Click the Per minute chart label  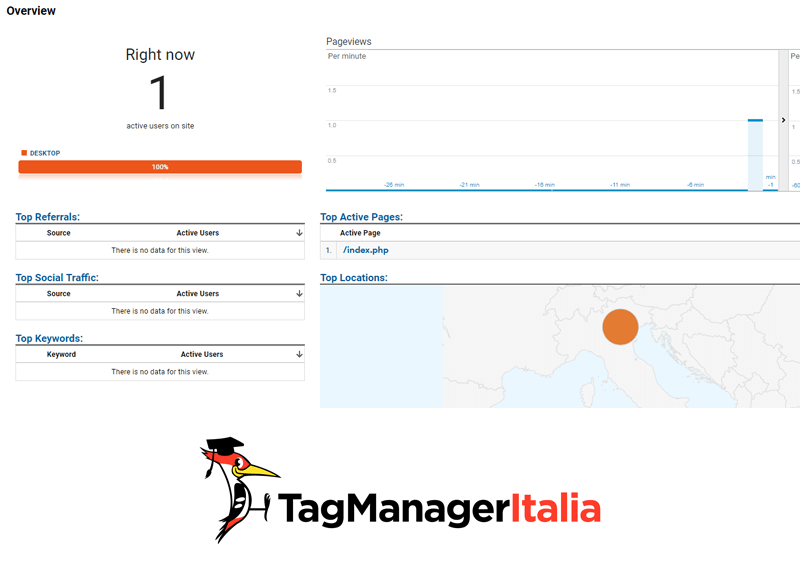(x=347, y=56)
